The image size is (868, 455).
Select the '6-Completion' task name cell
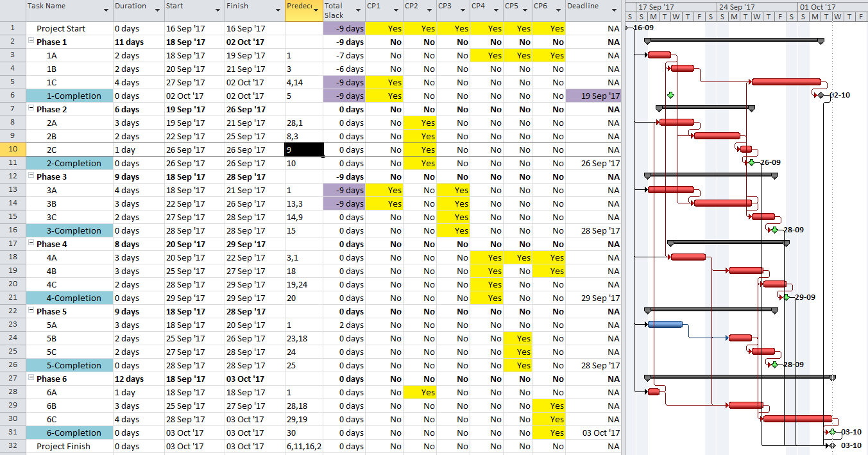69,433
